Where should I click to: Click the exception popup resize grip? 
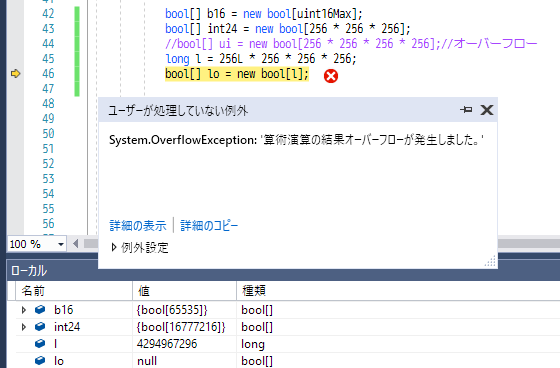pyautogui.click(x=490, y=261)
